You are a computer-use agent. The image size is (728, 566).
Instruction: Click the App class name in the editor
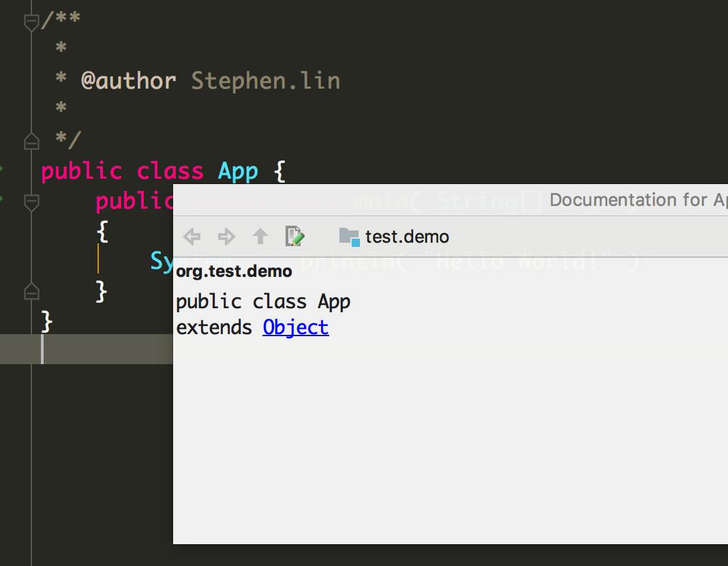click(x=238, y=170)
